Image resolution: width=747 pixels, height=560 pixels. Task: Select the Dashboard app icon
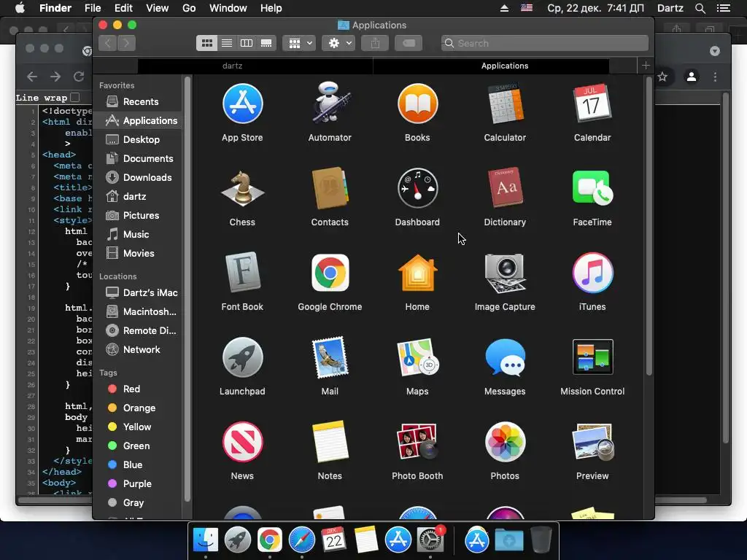pyautogui.click(x=417, y=188)
